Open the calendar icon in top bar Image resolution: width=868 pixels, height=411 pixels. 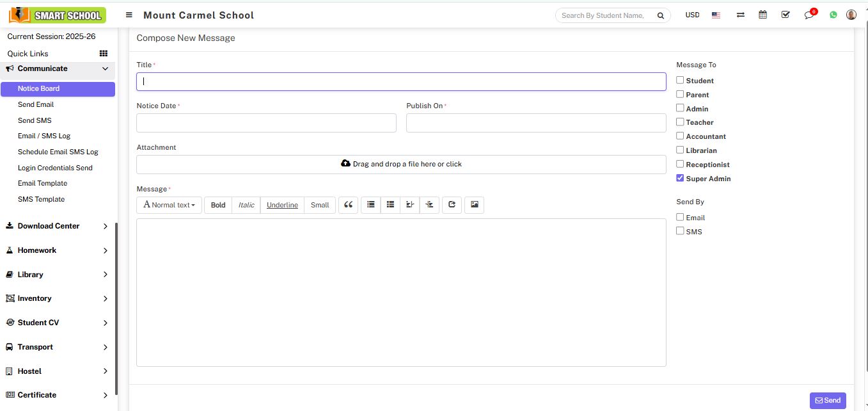(762, 15)
